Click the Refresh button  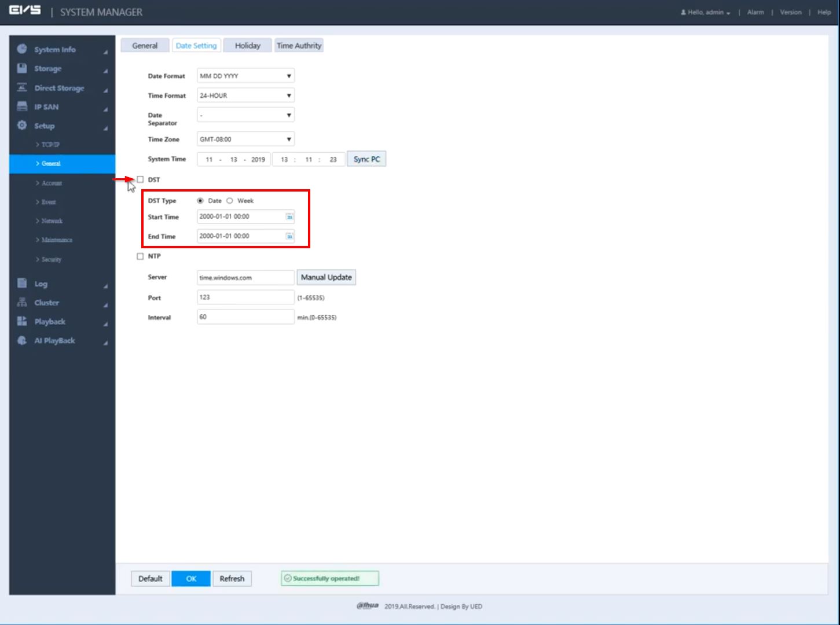coord(232,579)
